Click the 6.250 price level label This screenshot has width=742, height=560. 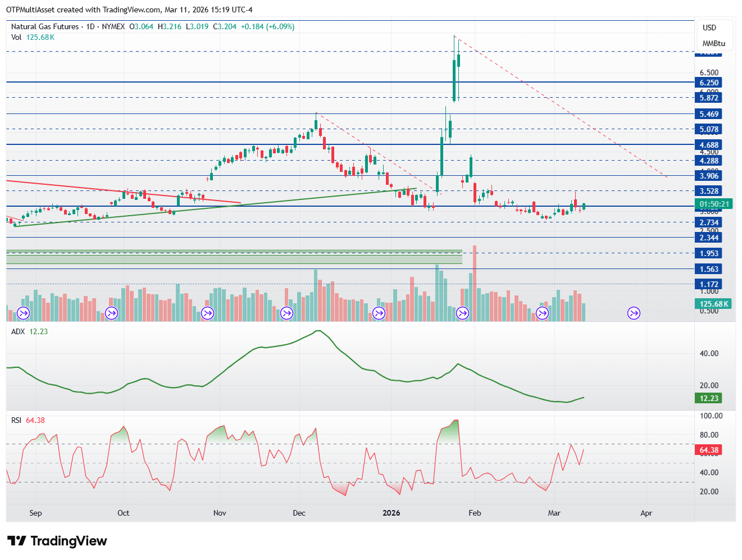point(709,83)
